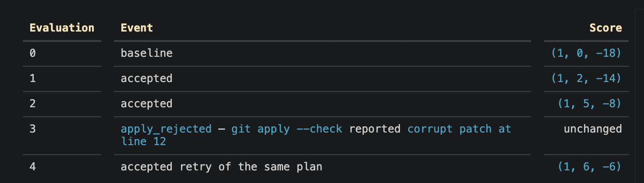Image resolution: width=644 pixels, height=183 pixels.
Task: Click the corrupt patch at line 12 text
Action: [316, 135]
